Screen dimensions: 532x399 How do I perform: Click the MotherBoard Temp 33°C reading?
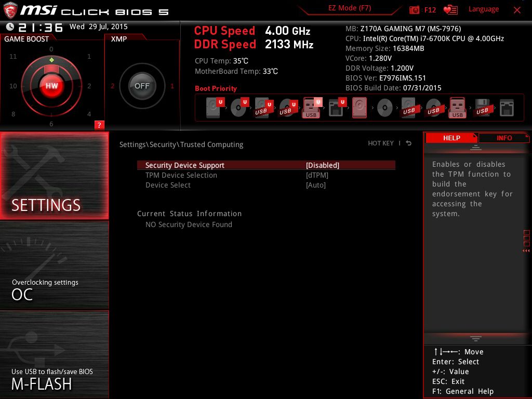(x=236, y=71)
